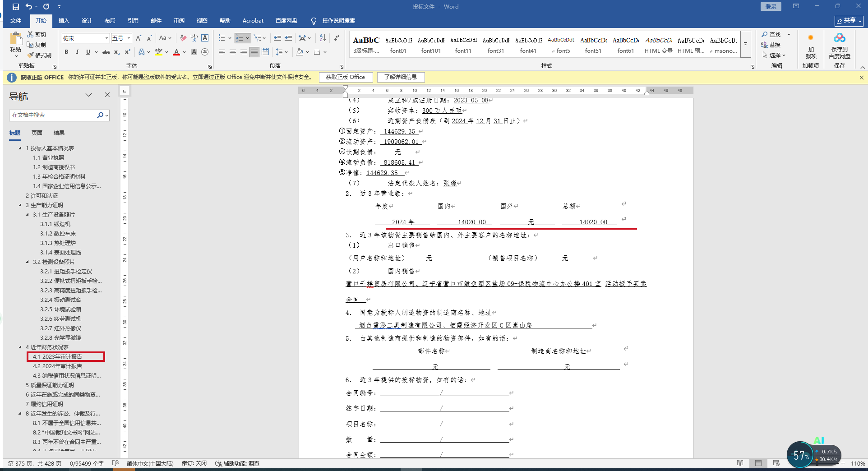868x471 pixels.
Task: Go to heading '4.2 2024年审计报告'
Action: pyautogui.click(x=57, y=366)
